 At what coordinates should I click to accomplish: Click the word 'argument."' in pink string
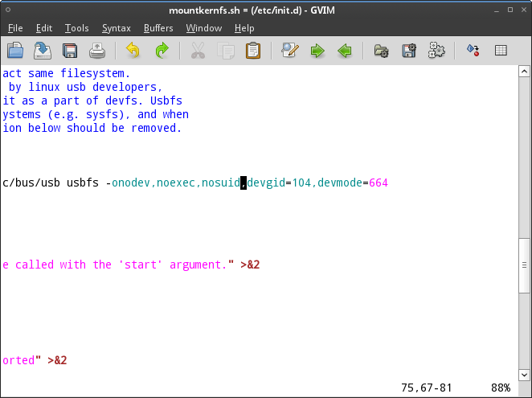[202, 265]
